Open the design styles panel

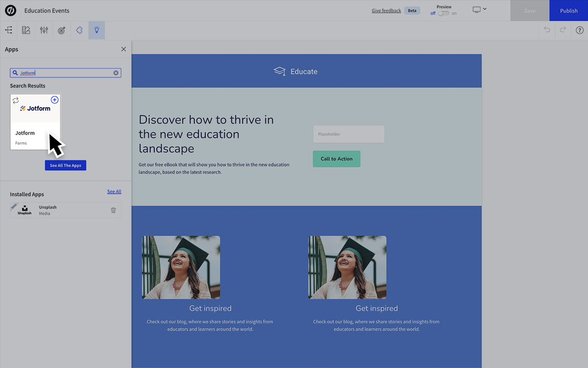point(26,30)
